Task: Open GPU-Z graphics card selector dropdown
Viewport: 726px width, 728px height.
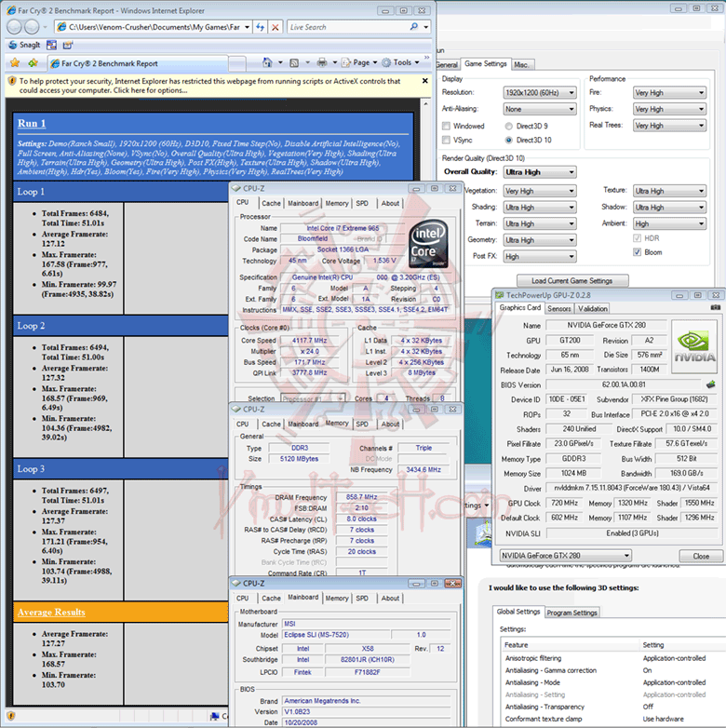Action: coord(565,555)
